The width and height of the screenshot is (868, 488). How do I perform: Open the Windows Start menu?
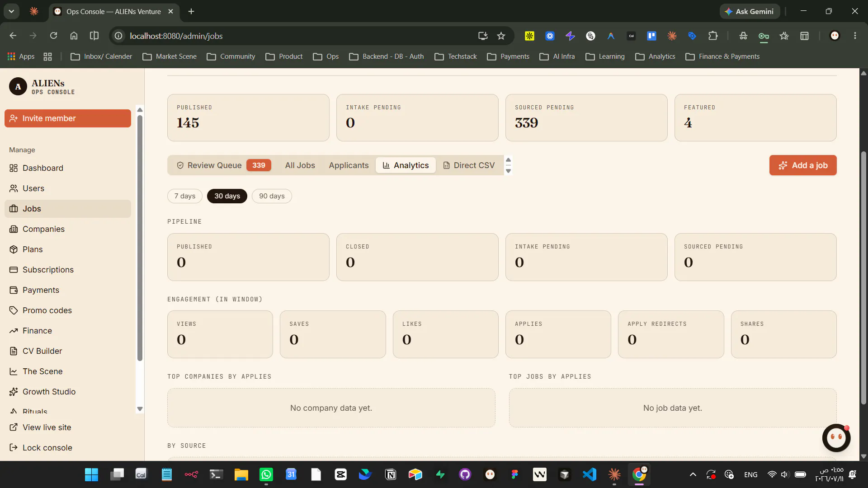[91, 474]
